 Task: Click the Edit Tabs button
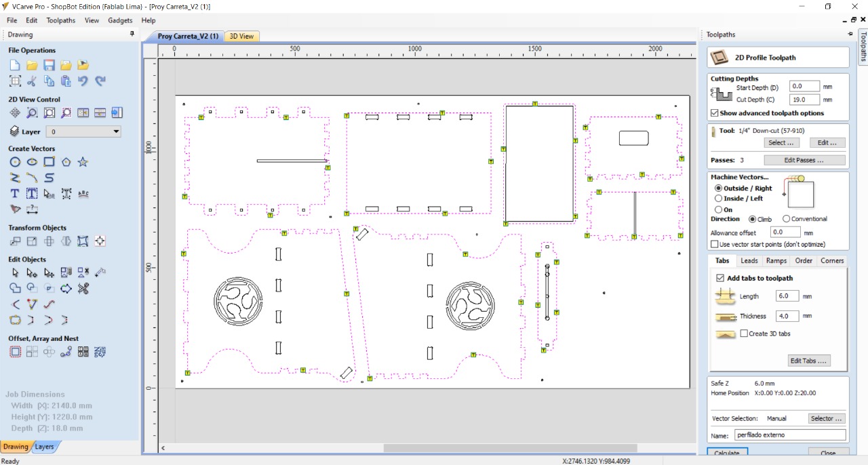pos(809,361)
